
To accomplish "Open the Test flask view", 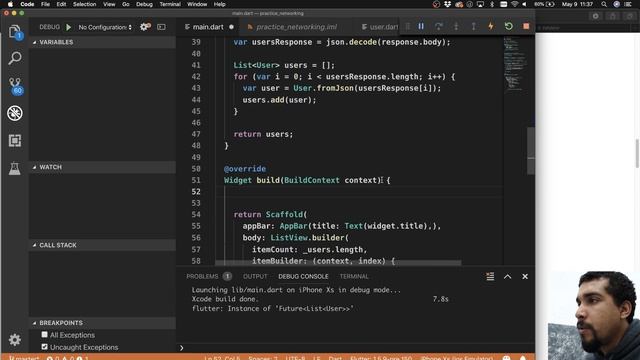I will pyautogui.click(x=15, y=168).
